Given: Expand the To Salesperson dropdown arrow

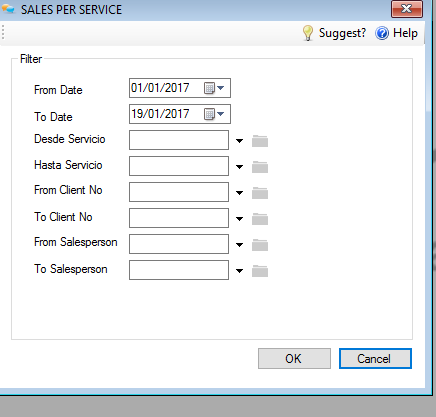Looking at the screenshot, I should pos(239,271).
